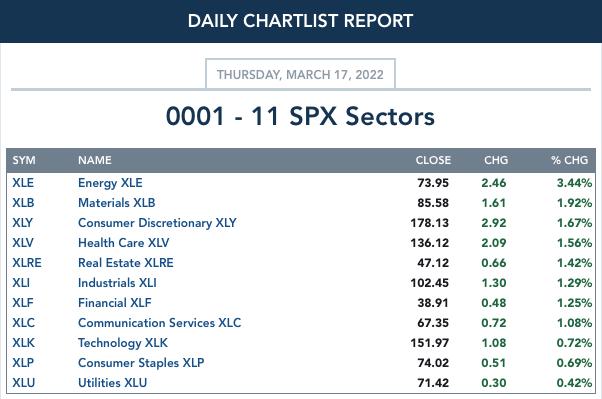Open Health Care XLV link
This screenshot has height=399, width=602.
click(x=123, y=243)
